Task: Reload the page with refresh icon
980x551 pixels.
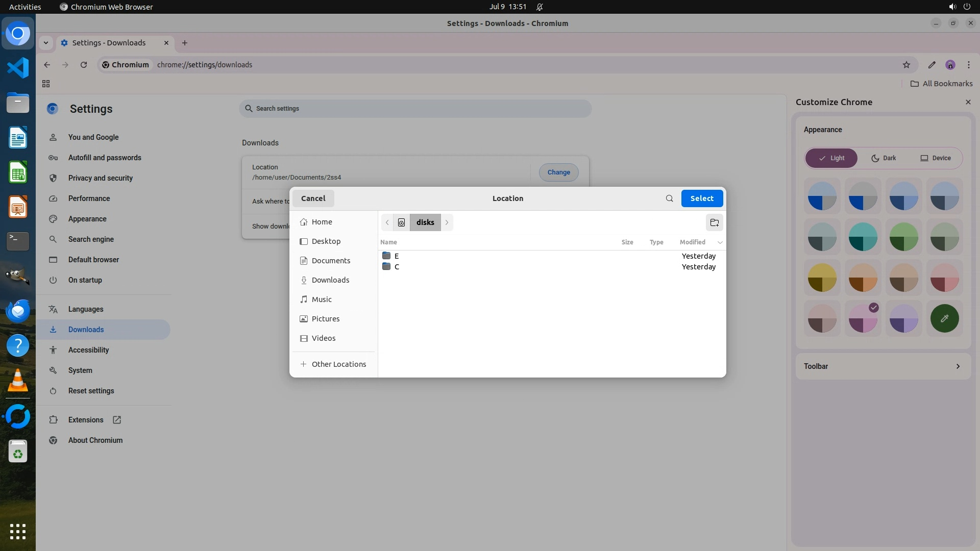Action: (x=84, y=65)
